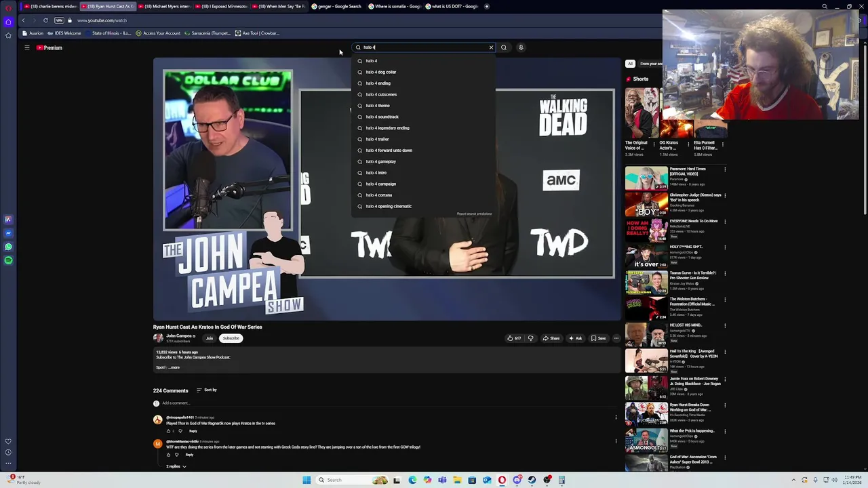Open John Campea channel avatar
868x488 pixels.
[x=158, y=338]
